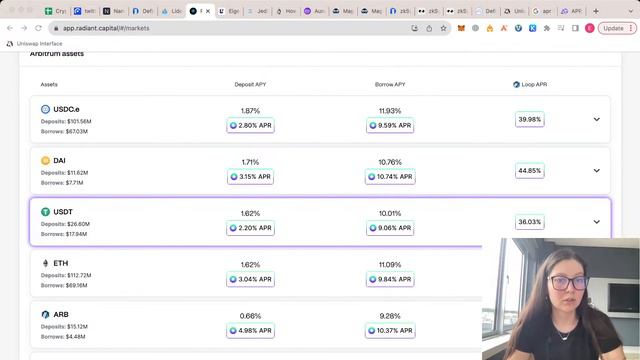640x360 pixels.
Task: Click the webcam video overlay
Action: (x=561, y=299)
